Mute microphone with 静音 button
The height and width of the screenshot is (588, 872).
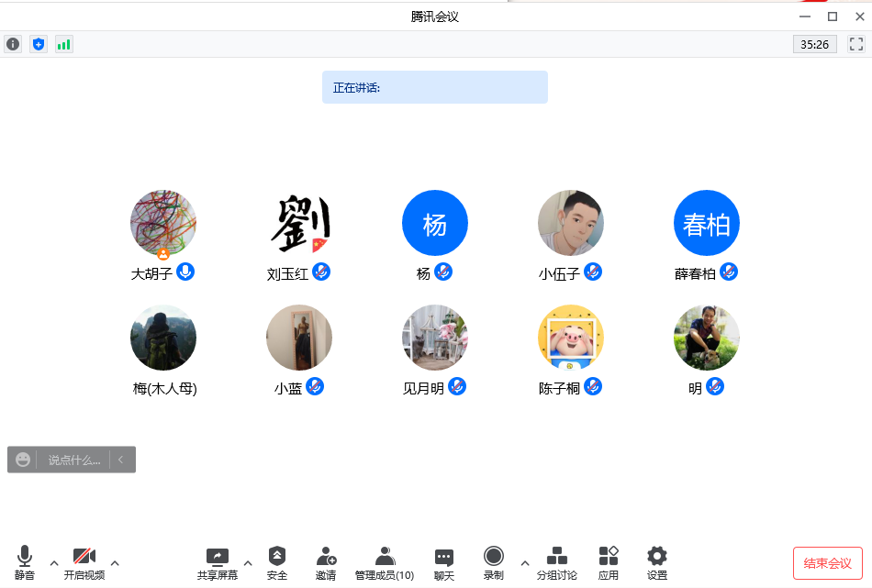pyautogui.click(x=25, y=562)
